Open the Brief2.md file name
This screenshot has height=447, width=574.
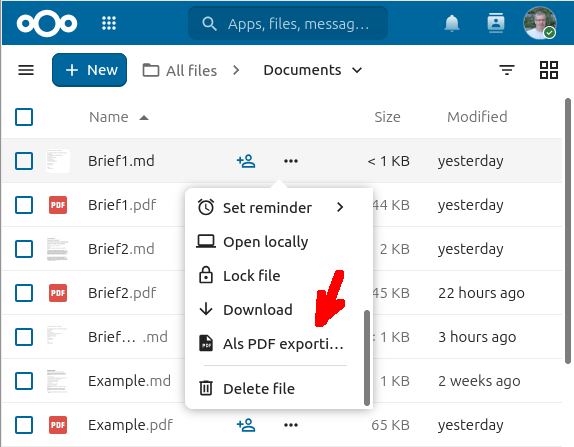[121, 249]
